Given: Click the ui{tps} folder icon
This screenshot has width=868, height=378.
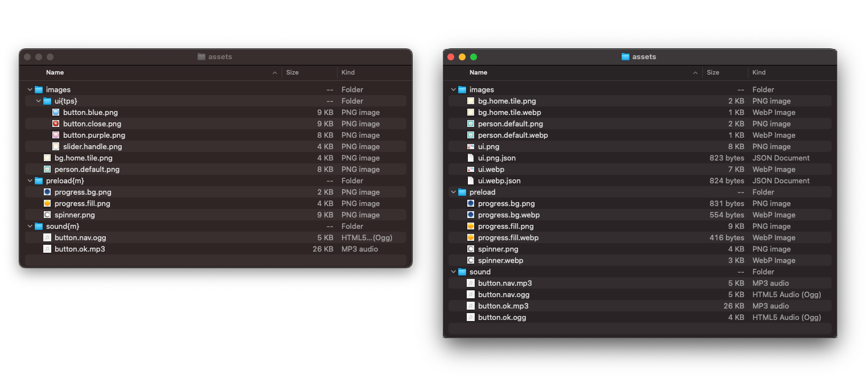Looking at the screenshot, I should (x=47, y=101).
